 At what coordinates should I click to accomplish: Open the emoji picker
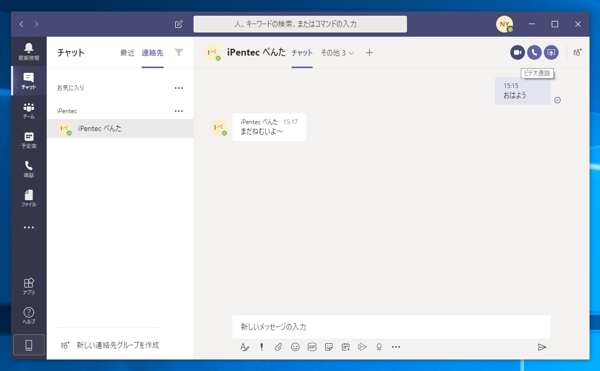(x=295, y=347)
